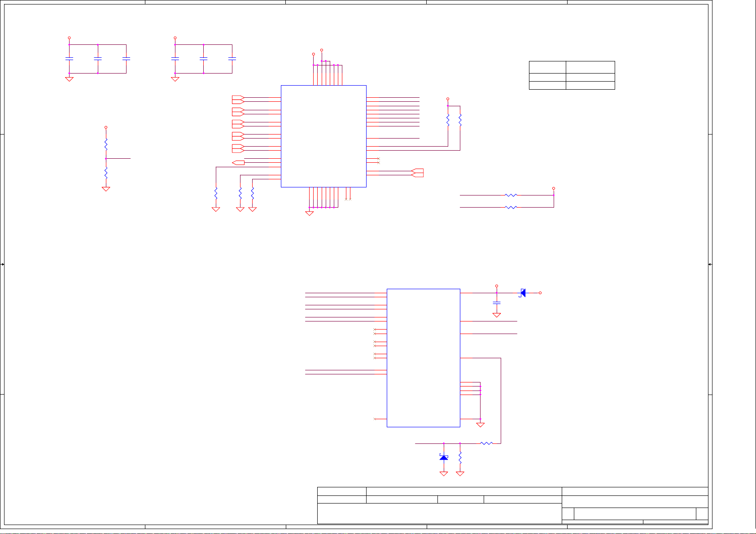Click the capacitor next to the Schottky diode
Viewport: 756px width, 534px height.
point(497,304)
